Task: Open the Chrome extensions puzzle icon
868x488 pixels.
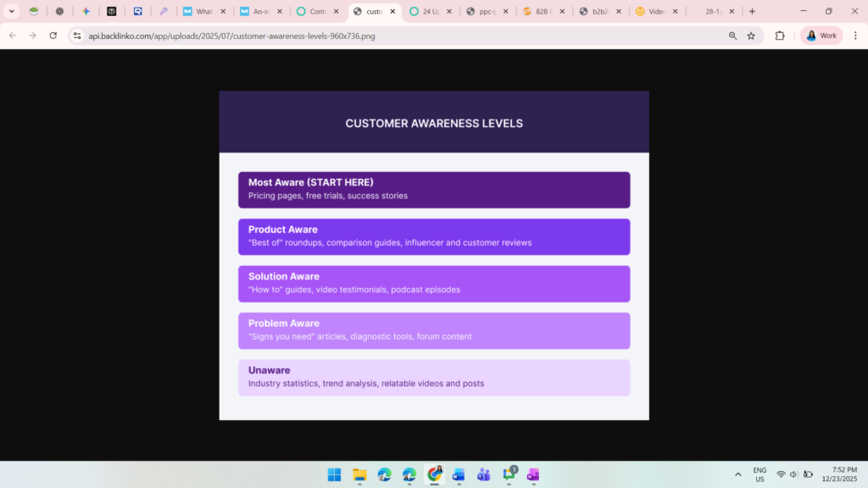Action: [x=779, y=36]
